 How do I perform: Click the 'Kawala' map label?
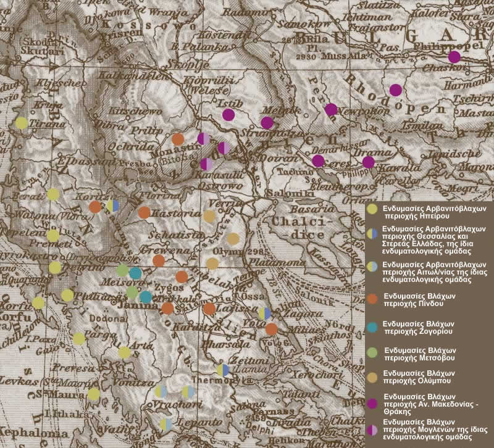coord(400,167)
